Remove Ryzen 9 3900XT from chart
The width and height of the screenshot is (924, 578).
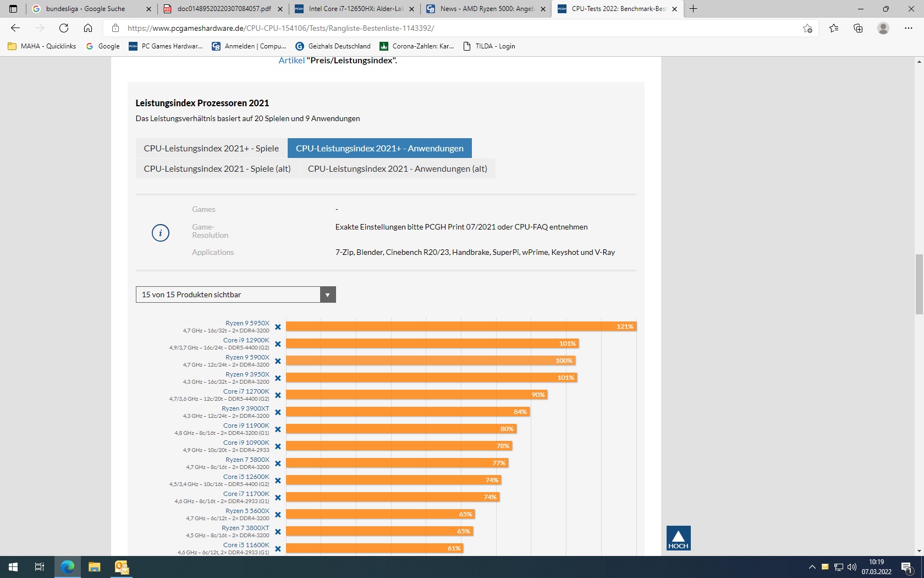tap(278, 412)
